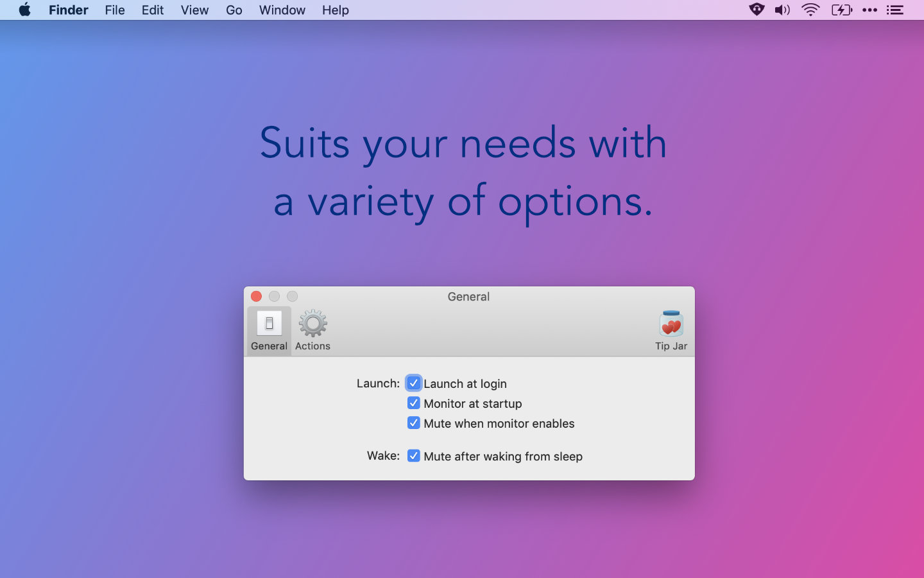Open the Wi-Fi status menu
This screenshot has height=578, width=924.
click(810, 10)
